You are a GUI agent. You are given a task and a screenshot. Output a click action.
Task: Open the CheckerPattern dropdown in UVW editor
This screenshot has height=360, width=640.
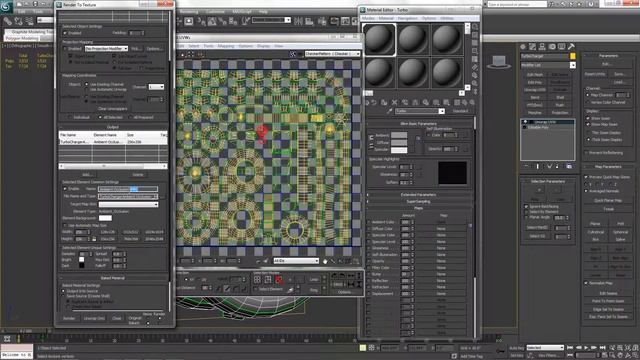pyautogui.click(x=332, y=54)
